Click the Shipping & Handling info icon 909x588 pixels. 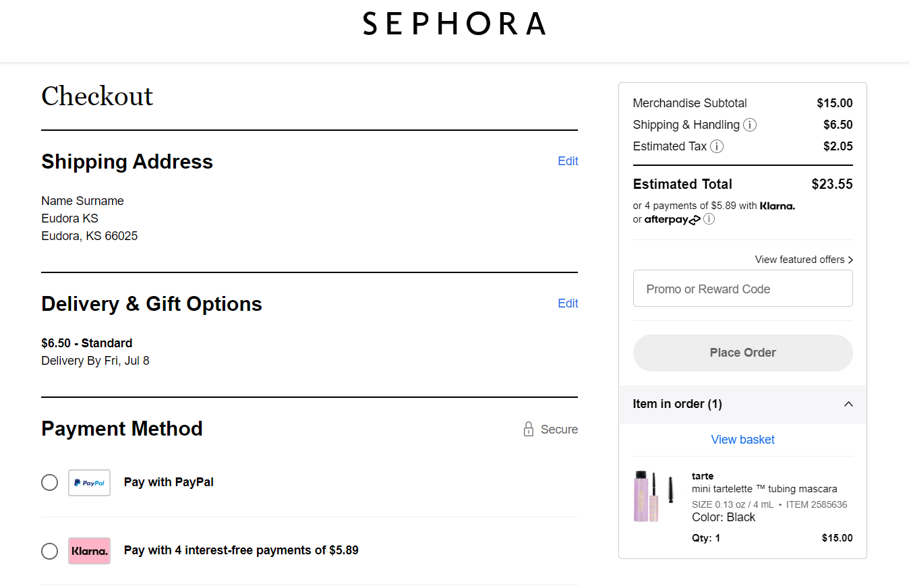(750, 125)
